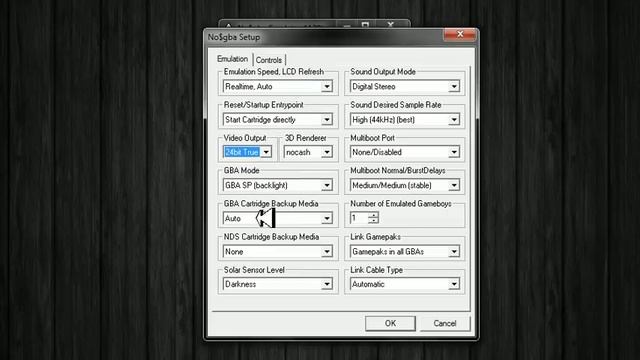The height and width of the screenshot is (360, 640).
Task: Click the None/Disabled multiboot port value
Action: tap(377, 152)
